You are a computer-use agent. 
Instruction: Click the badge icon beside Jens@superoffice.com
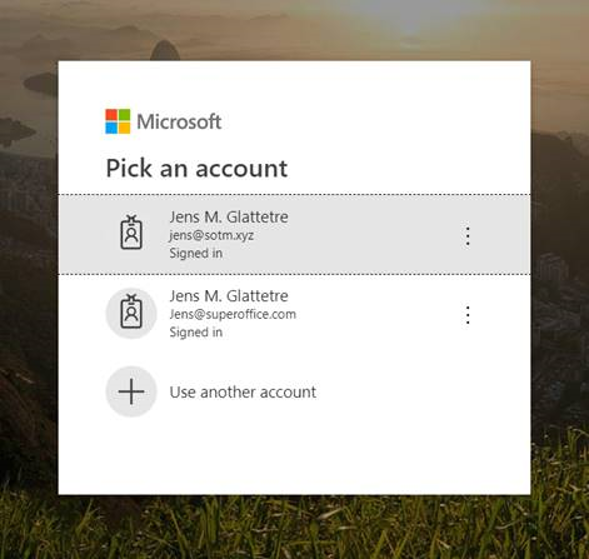131,313
